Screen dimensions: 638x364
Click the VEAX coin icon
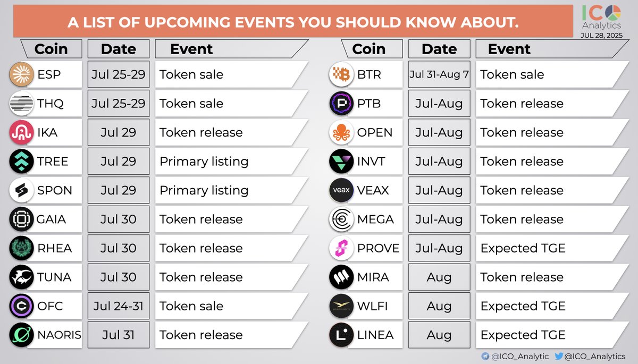coord(341,190)
